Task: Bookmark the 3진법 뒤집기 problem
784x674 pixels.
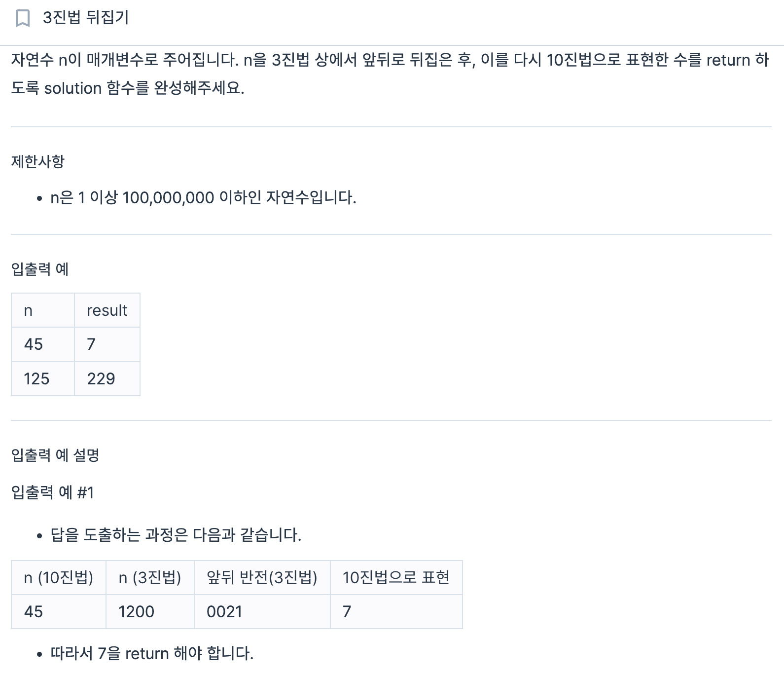Action: tap(23, 18)
